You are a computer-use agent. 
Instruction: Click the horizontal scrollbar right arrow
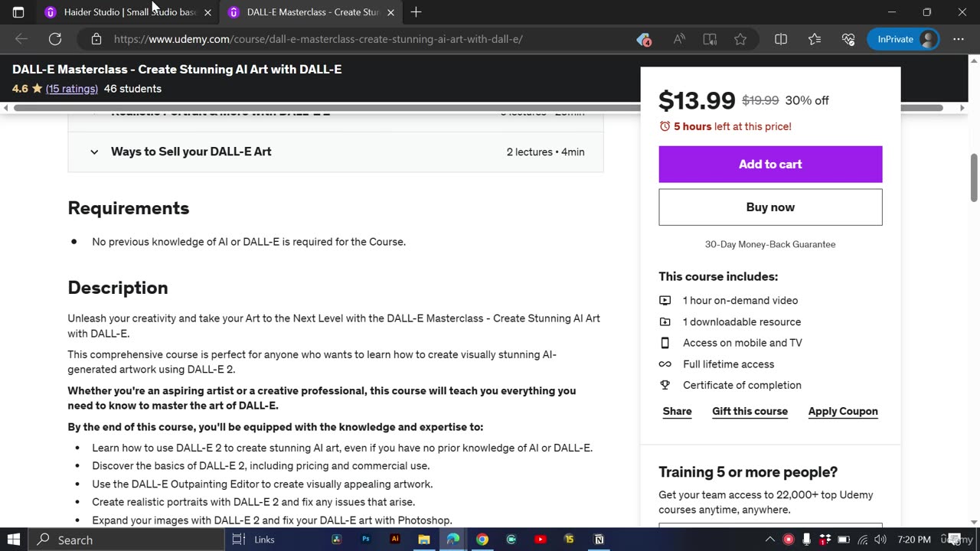[x=962, y=108]
